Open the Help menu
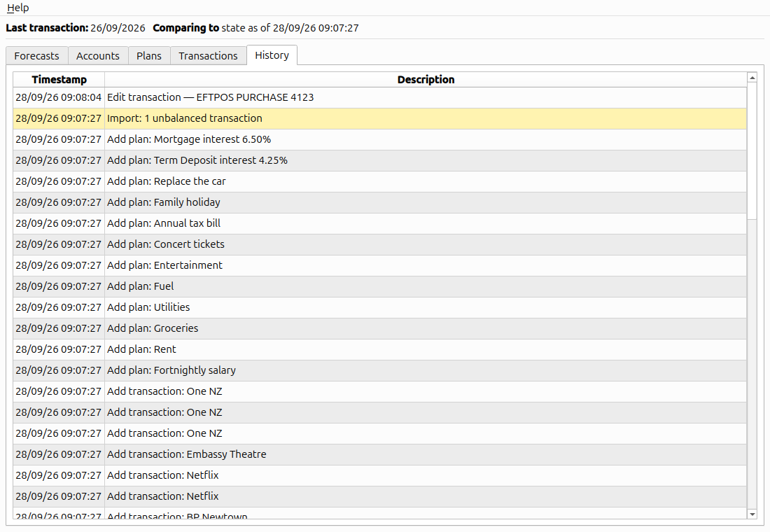The height and width of the screenshot is (532, 770). tap(17, 8)
